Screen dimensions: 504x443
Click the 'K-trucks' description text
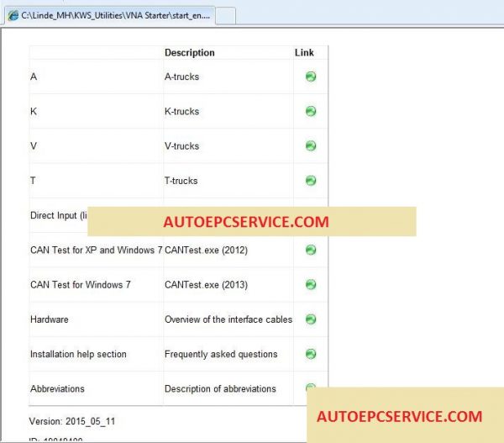point(181,111)
